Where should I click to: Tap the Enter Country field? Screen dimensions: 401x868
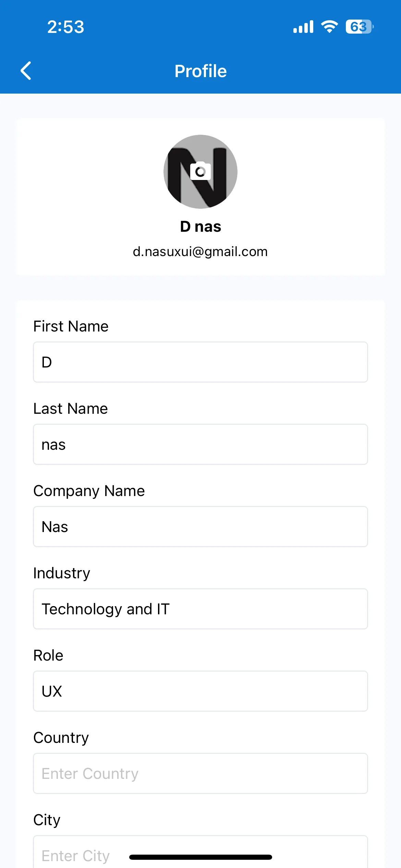pos(200,773)
